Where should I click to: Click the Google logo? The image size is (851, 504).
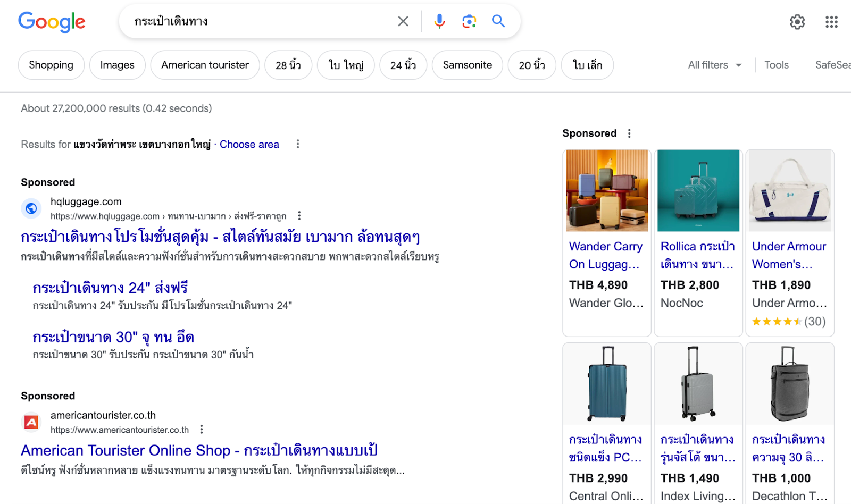click(x=52, y=22)
